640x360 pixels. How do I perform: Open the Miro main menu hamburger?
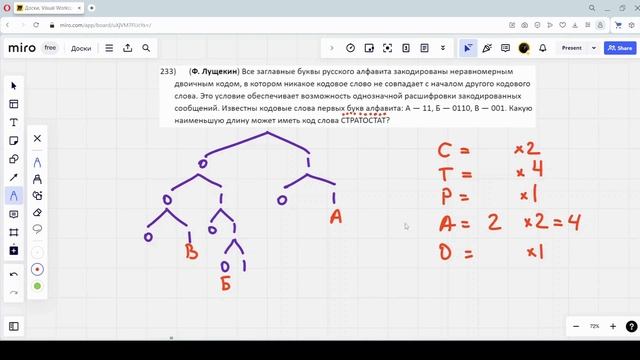pyautogui.click(x=109, y=48)
